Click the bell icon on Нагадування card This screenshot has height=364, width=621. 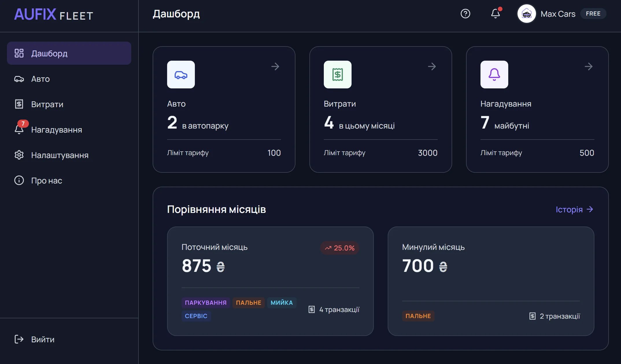tap(494, 75)
